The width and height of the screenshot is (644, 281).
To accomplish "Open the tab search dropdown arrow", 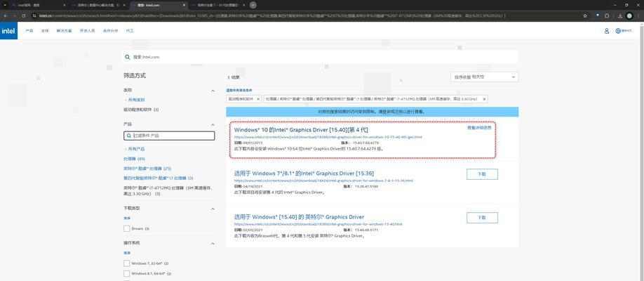I will tap(6, 5).
